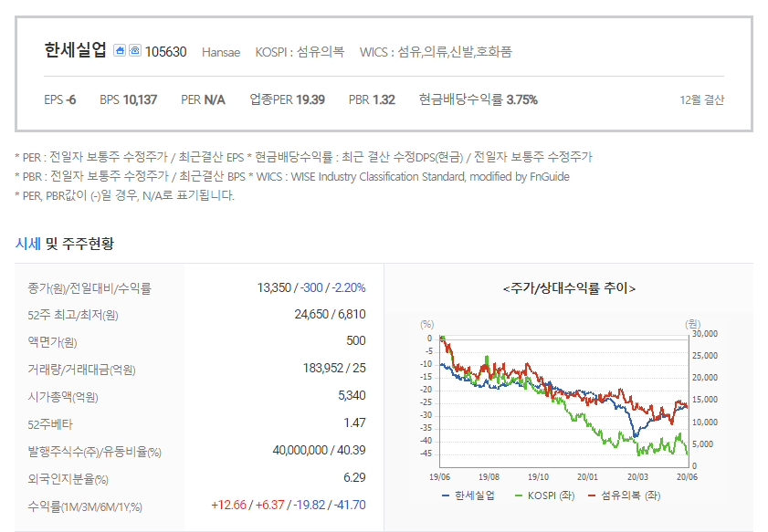Screen dimensions: 768x532
Task: Click the foreign ownership value 6.29
Action: tap(355, 477)
